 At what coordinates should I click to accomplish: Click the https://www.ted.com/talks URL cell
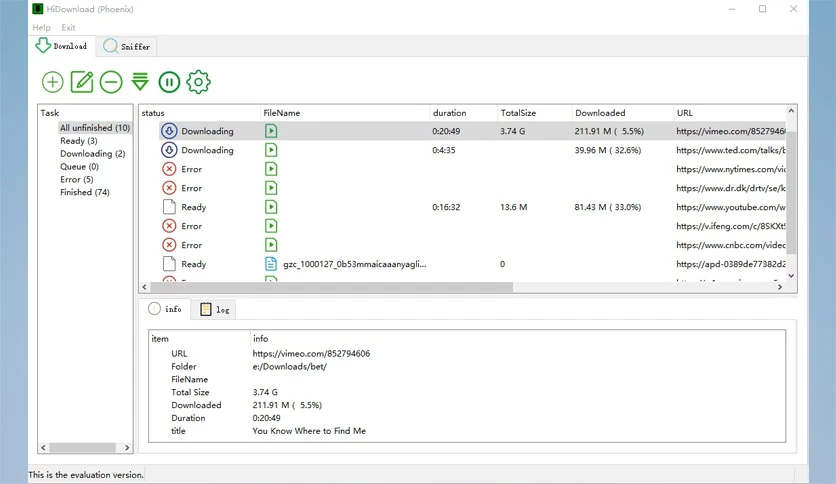730,150
